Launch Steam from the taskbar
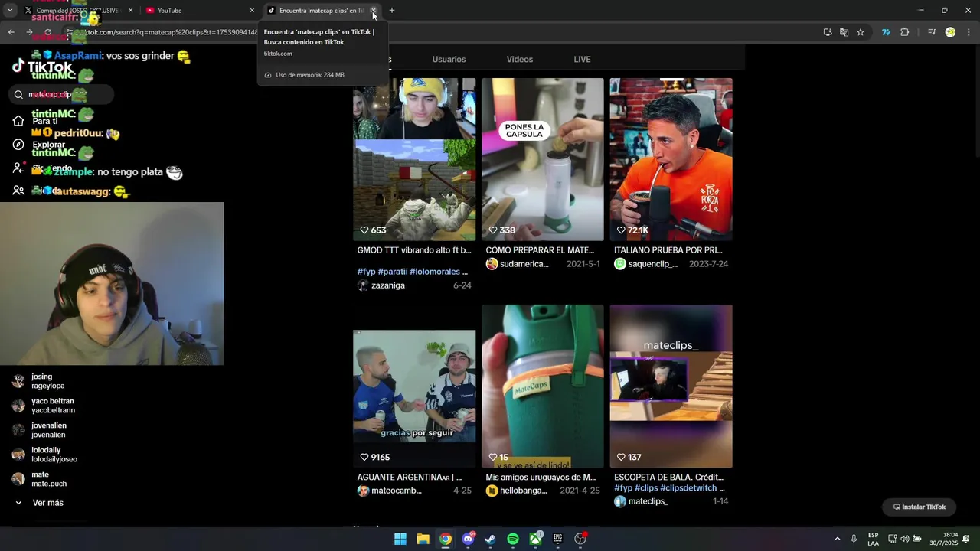This screenshot has width=980, height=551. coord(490,539)
